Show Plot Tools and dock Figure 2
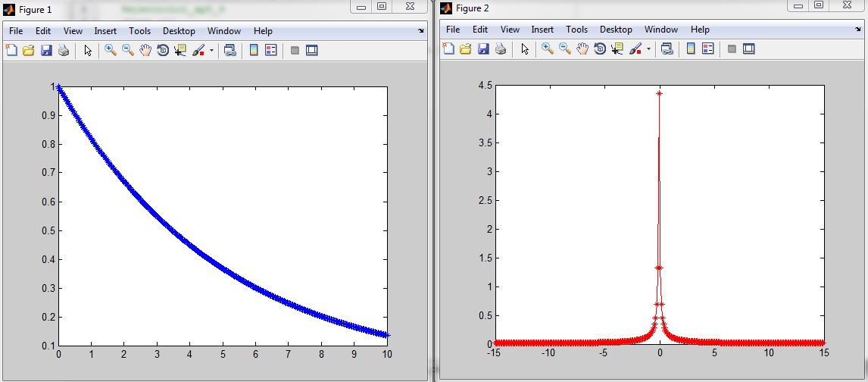The height and width of the screenshot is (382, 868). pos(749,49)
